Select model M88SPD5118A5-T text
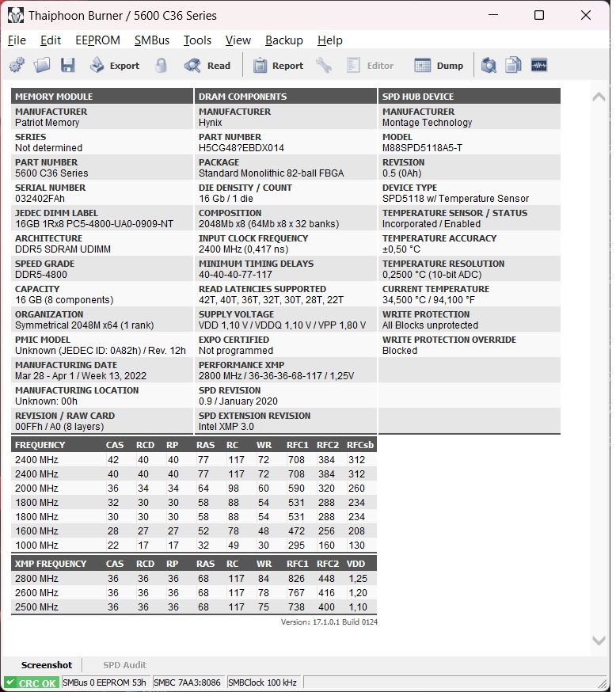 tap(422, 148)
